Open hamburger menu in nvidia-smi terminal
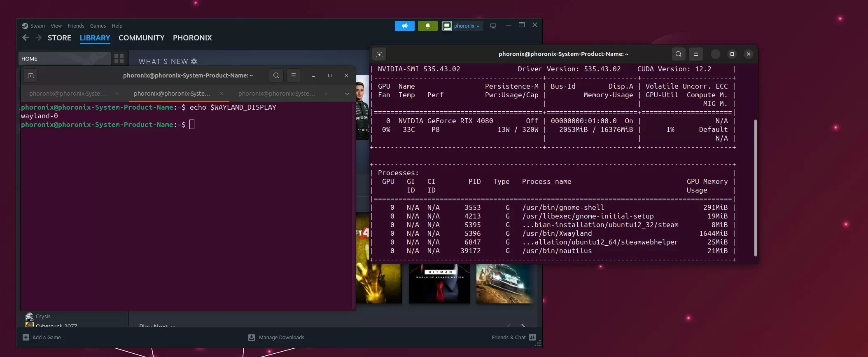The width and height of the screenshot is (868, 357). point(695,54)
